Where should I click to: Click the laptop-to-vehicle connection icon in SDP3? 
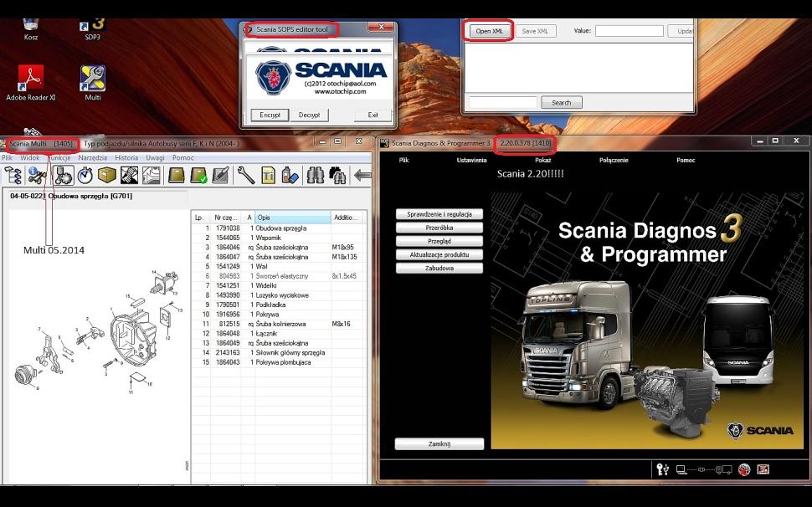[x=704, y=469]
